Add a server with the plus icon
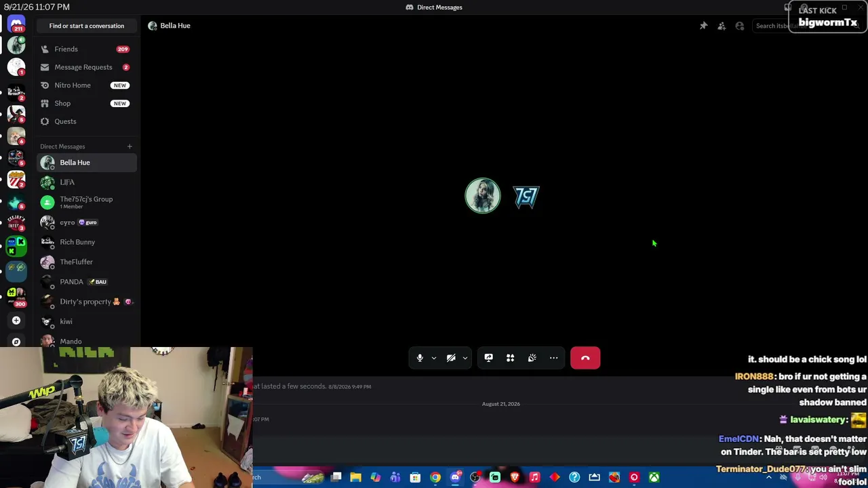868x488 pixels. click(x=16, y=321)
